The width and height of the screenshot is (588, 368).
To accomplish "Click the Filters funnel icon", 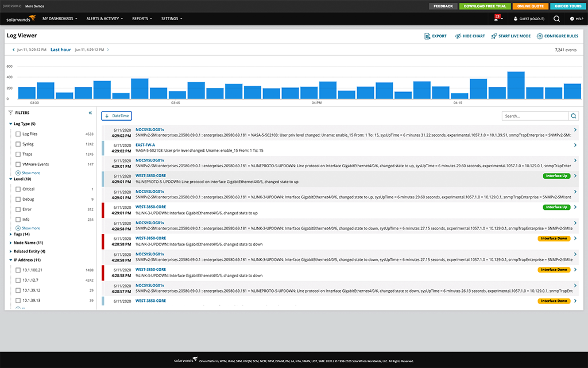I will (10, 113).
